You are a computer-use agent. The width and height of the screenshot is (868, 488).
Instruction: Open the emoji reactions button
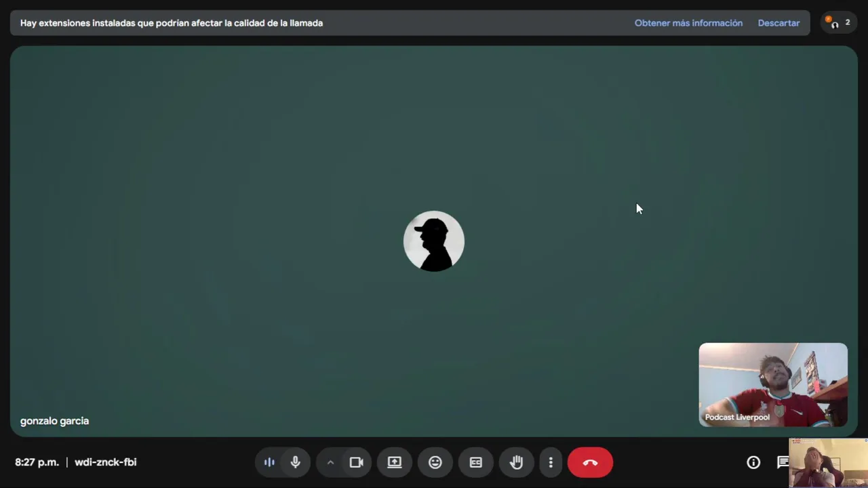click(435, 462)
